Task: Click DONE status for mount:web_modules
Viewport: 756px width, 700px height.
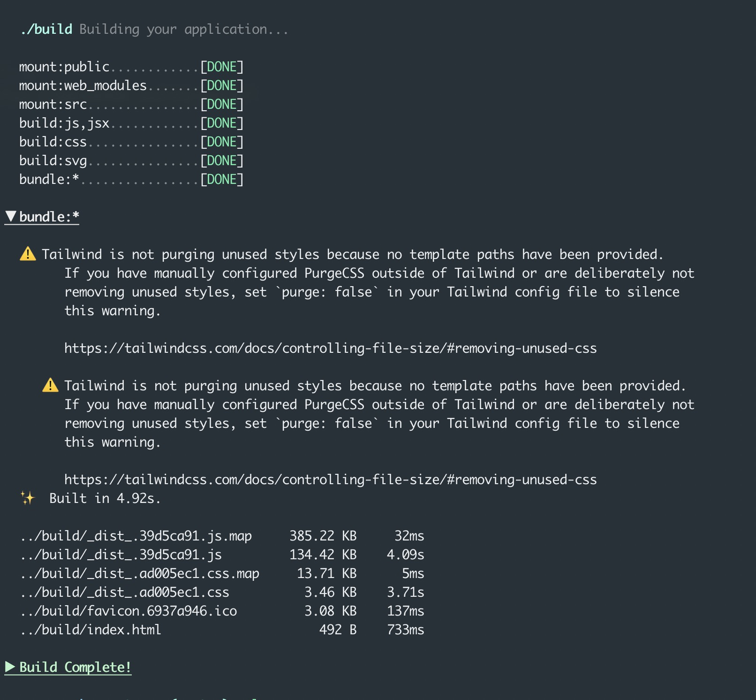Action: [222, 85]
